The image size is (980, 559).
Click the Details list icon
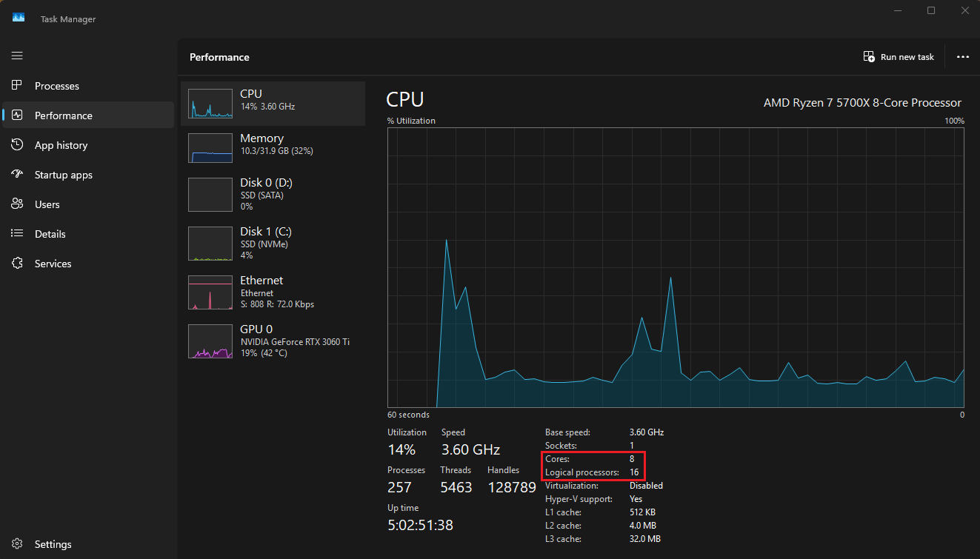click(17, 234)
